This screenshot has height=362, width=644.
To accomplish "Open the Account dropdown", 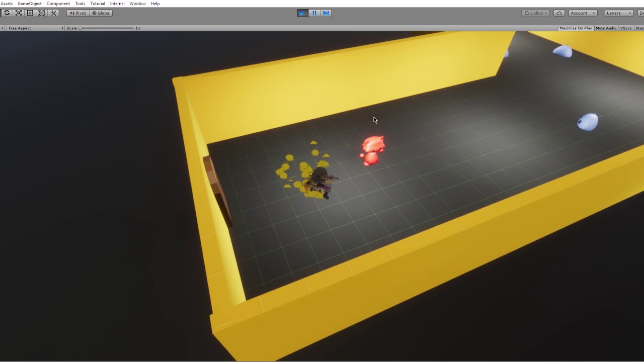I will [583, 13].
